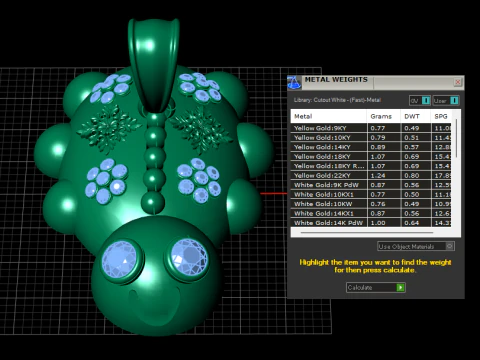Click the Calculate button
Viewport: 480px width, 360px height.
[x=376, y=287]
